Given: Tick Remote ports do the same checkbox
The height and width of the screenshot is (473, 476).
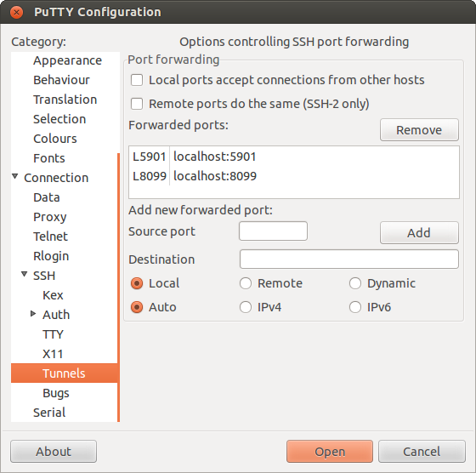Looking at the screenshot, I should (x=137, y=104).
